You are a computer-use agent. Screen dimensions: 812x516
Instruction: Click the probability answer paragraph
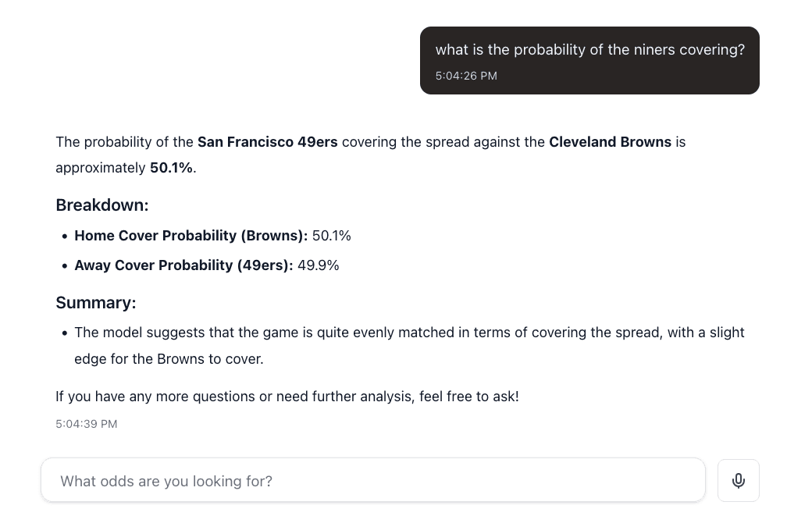(x=370, y=154)
